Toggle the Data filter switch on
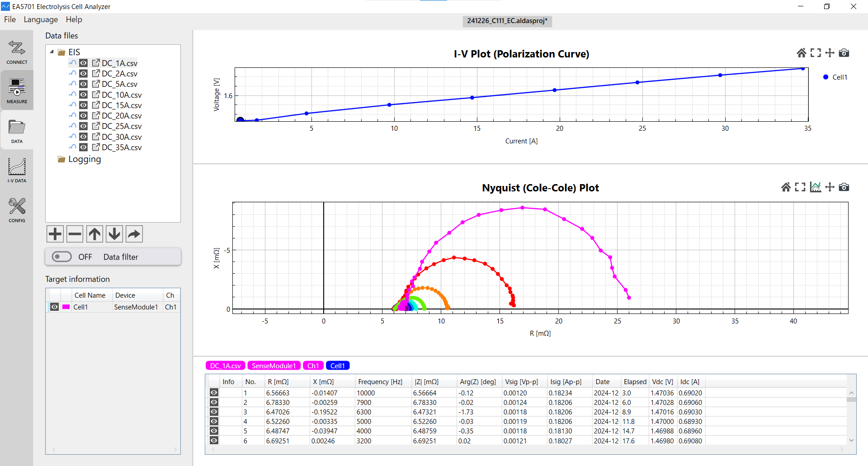Viewport: 868px width, 466px height. pos(62,257)
